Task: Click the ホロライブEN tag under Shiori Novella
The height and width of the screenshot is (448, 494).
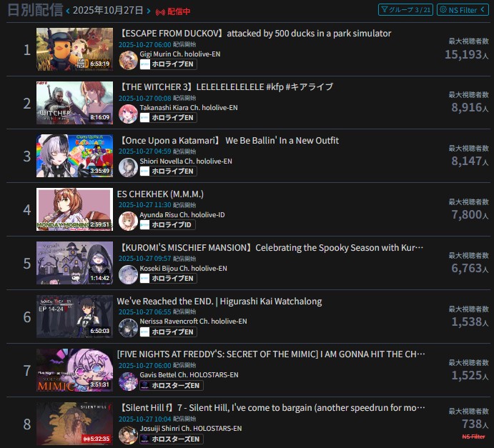Action: pos(168,171)
